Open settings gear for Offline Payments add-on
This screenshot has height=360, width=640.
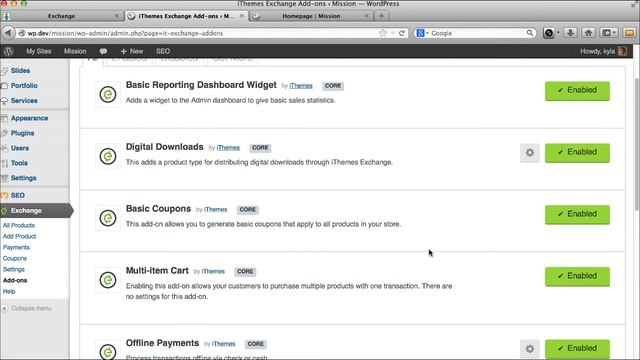530,349
